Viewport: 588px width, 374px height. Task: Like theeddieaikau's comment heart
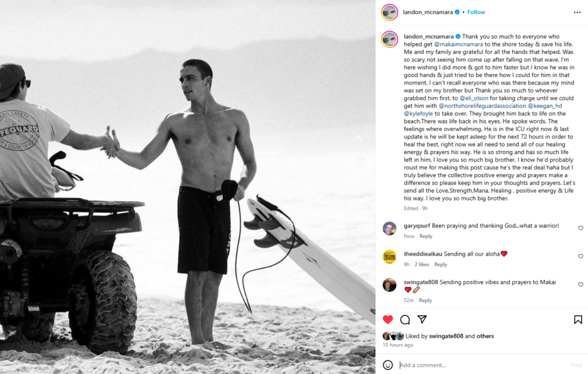(581, 256)
